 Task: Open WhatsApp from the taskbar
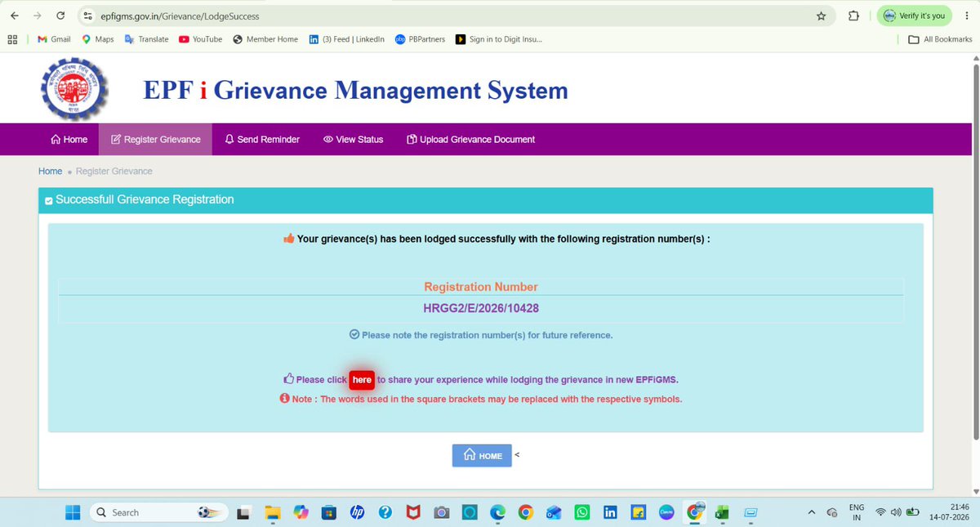pos(582,512)
